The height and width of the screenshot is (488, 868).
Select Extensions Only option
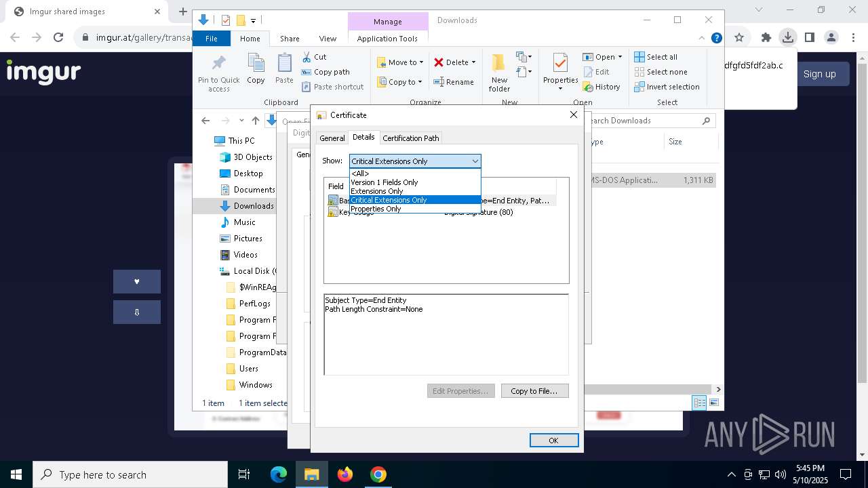pyautogui.click(x=415, y=191)
